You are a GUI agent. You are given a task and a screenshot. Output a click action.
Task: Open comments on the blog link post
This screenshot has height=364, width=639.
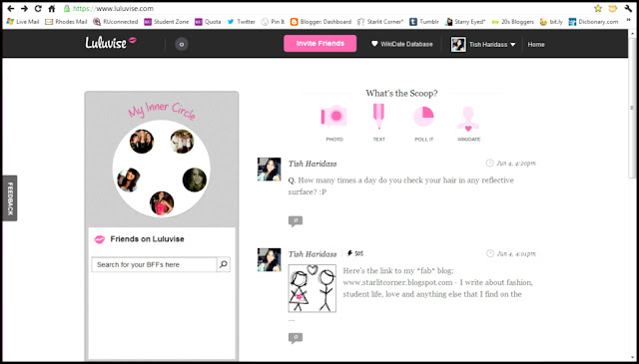(296, 337)
